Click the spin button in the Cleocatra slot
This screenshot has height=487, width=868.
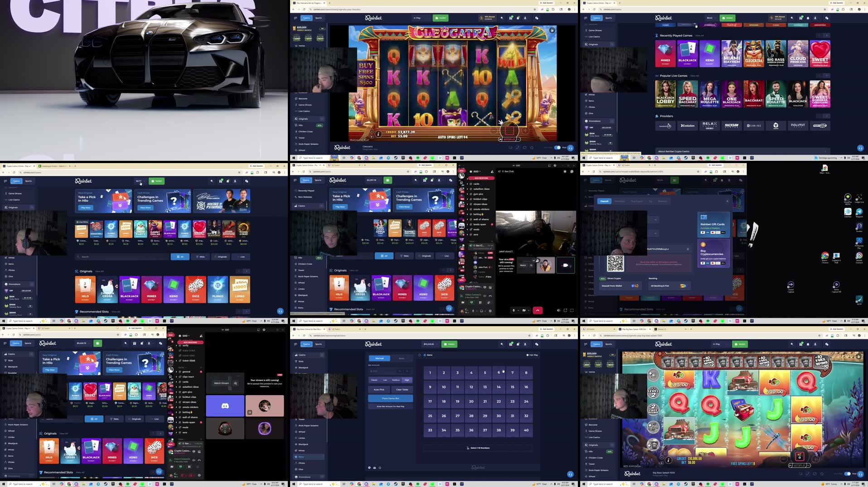point(509,131)
